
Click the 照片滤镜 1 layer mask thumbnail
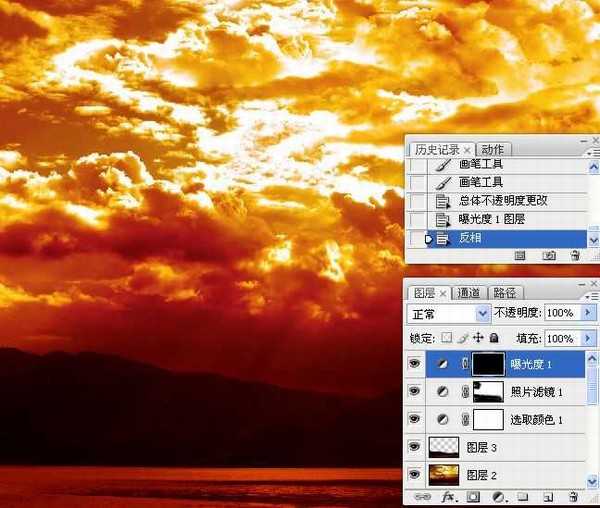point(487,392)
